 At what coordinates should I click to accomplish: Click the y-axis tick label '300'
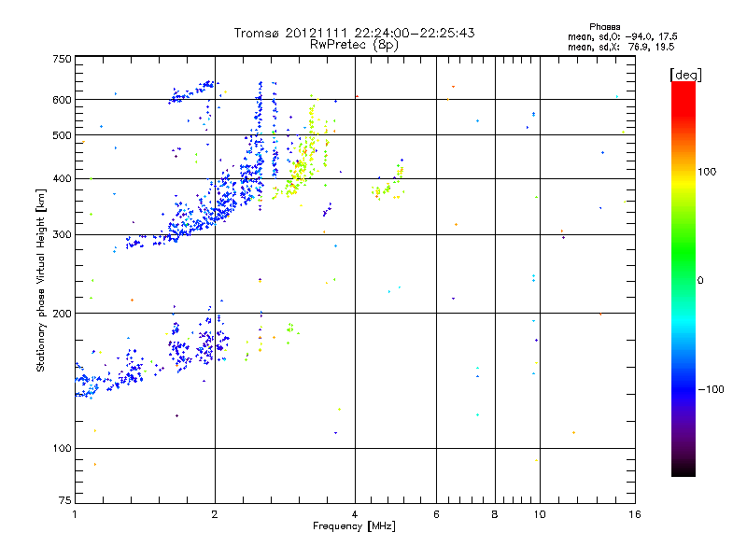pyautogui.click(x=62, y=235)
